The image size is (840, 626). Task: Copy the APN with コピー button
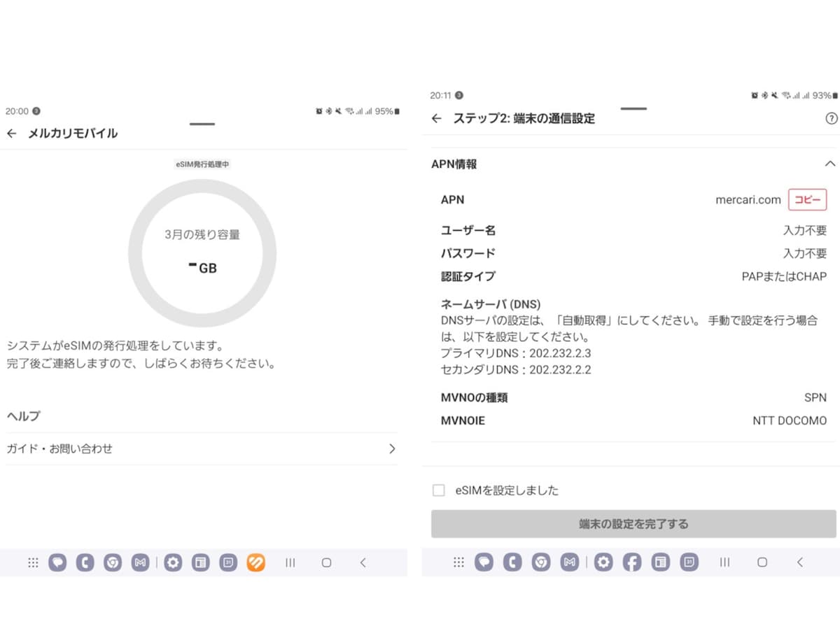807,200
